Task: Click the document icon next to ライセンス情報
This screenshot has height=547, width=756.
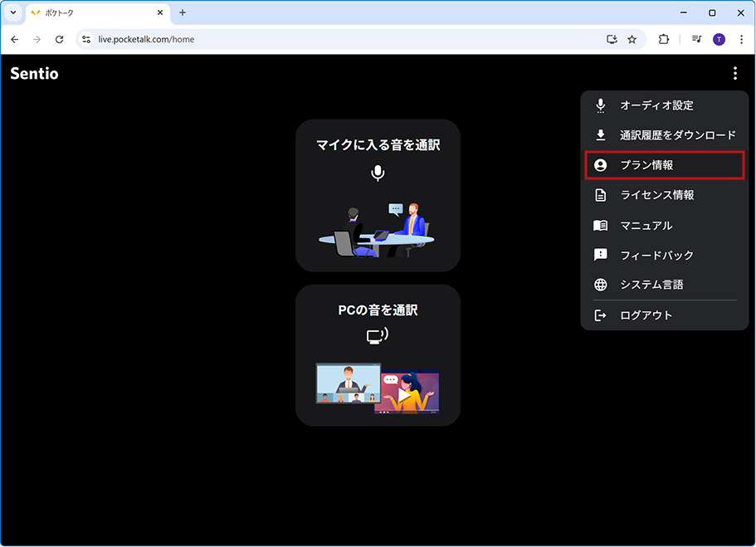Action: click(600, 195)
